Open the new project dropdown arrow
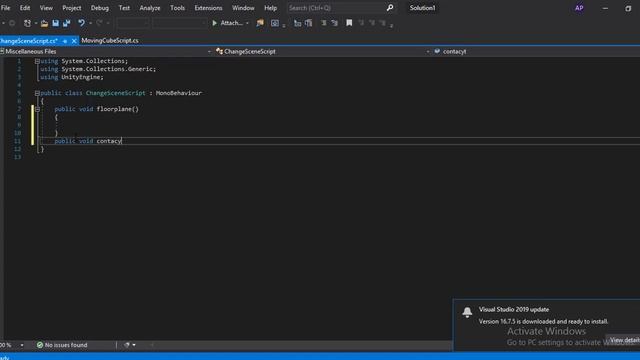 coord(36,23)
